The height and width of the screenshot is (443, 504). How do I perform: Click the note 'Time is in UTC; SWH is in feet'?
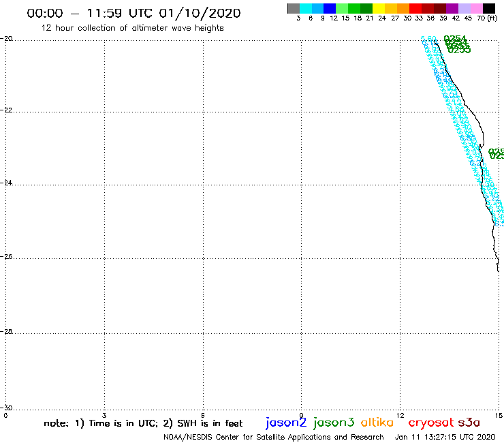pos(143,423)
